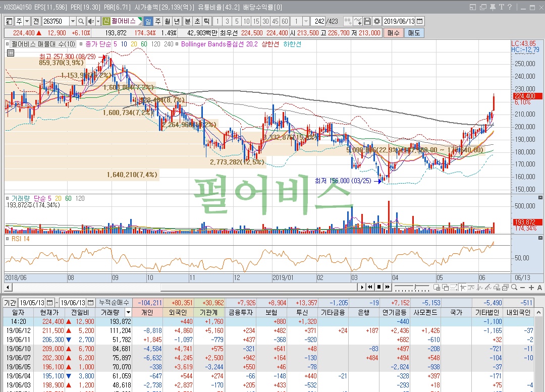Click the chart replay play button

tap(362, 287)
